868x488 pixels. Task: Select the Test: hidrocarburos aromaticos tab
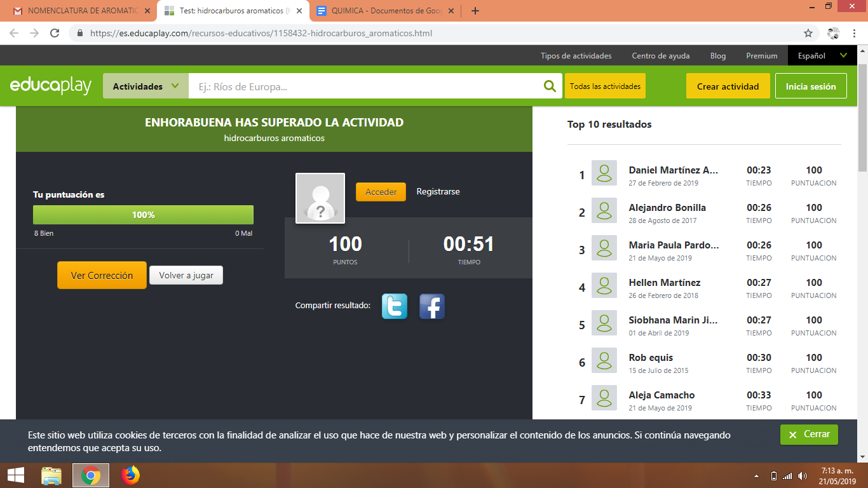click(x=232, y=11)
